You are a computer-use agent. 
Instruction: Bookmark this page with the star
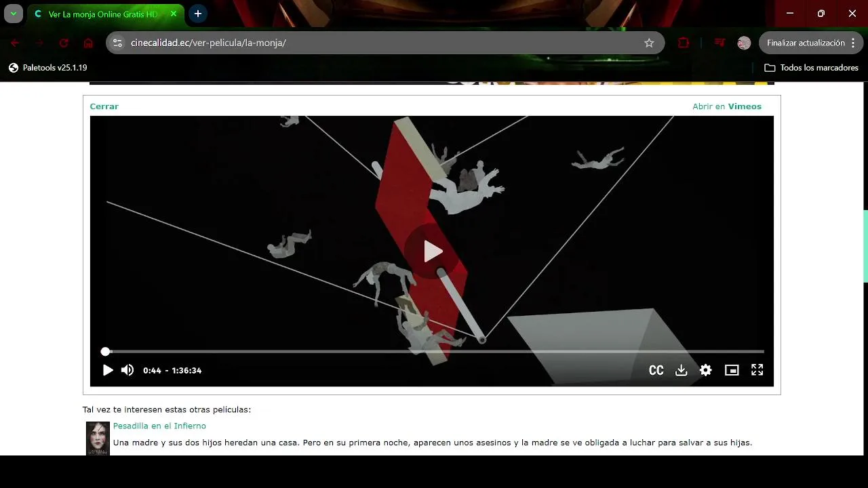point(649,43)
